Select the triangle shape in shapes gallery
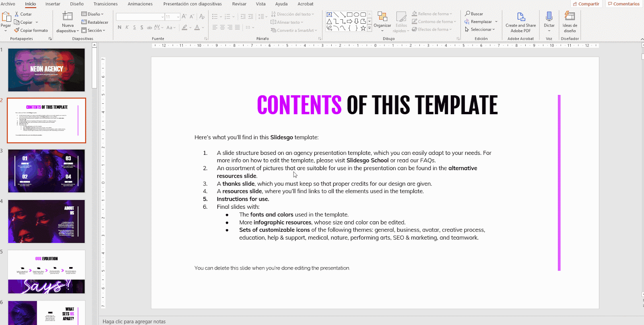This screenshot has height=325, width=644. [329, 21]
